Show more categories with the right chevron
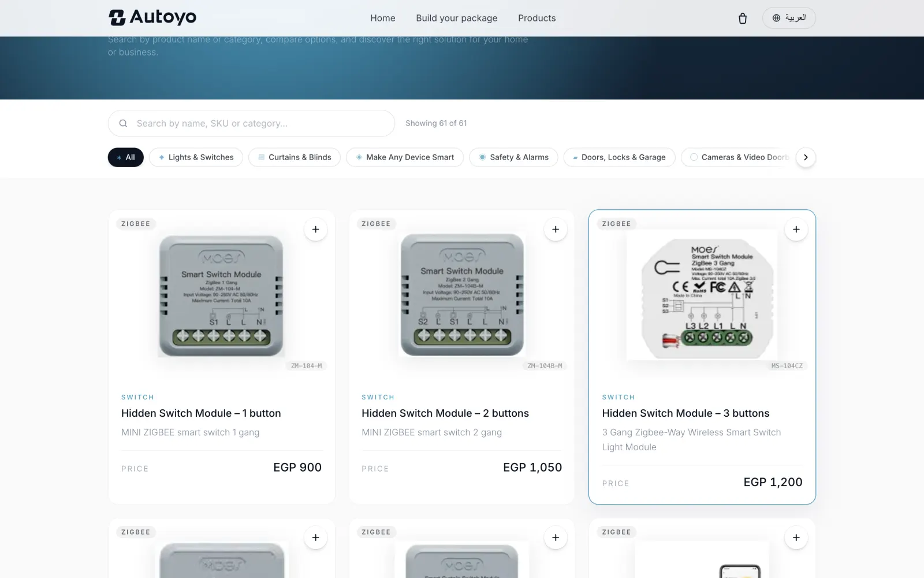Screen dimensions: 924x578 click(806, 157)
